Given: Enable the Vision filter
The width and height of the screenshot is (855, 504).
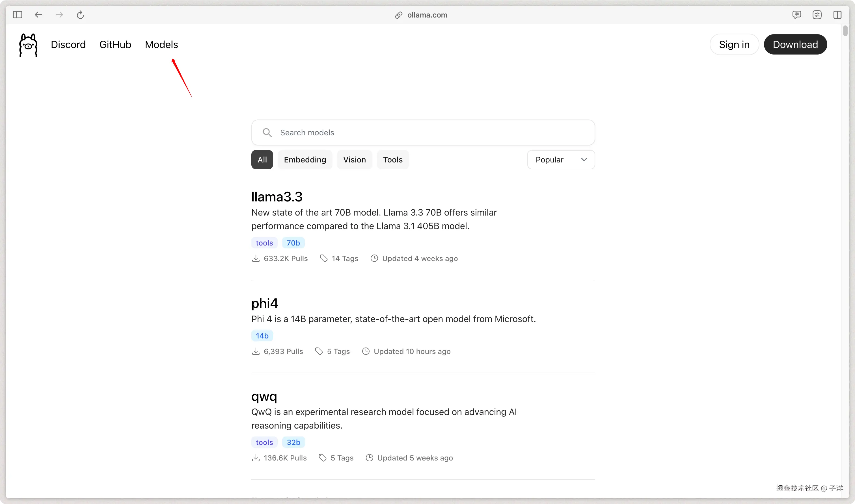Looking at the screenshot, I should 354,160.
